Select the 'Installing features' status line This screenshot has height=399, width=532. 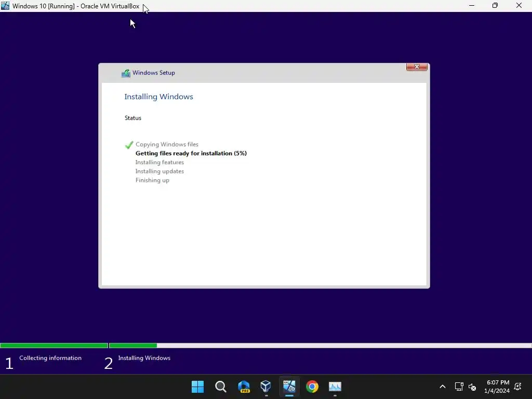[159, 162]
